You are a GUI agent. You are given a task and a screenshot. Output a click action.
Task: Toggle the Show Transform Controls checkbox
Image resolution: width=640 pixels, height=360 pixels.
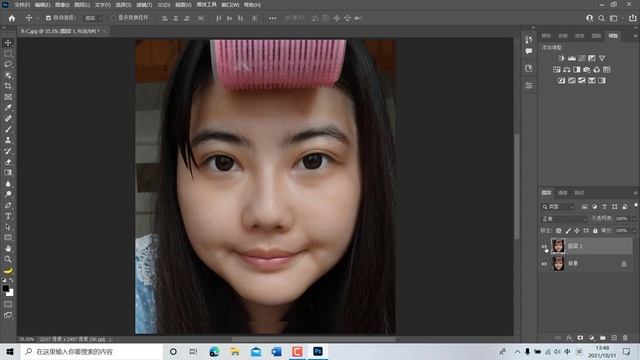113,18
